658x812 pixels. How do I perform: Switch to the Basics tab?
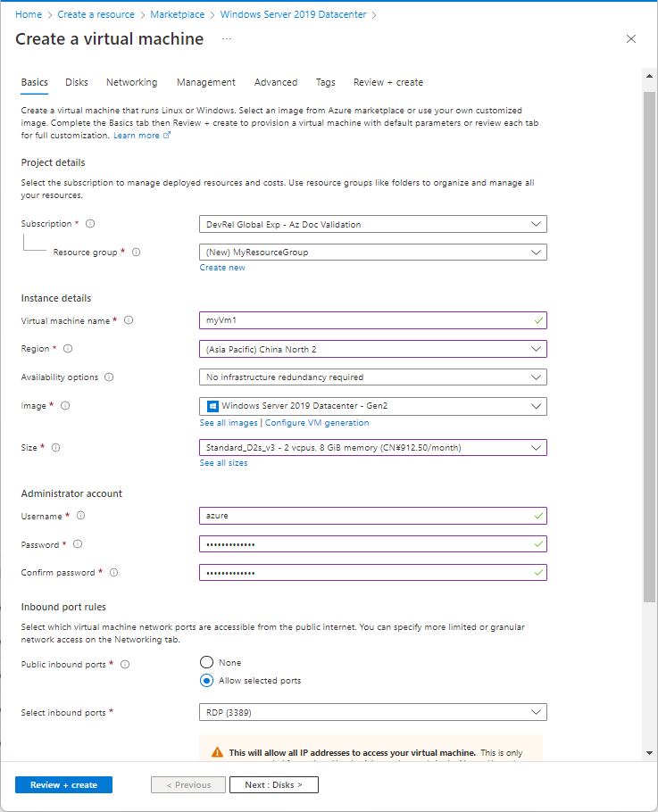click(x=34, y=82)
